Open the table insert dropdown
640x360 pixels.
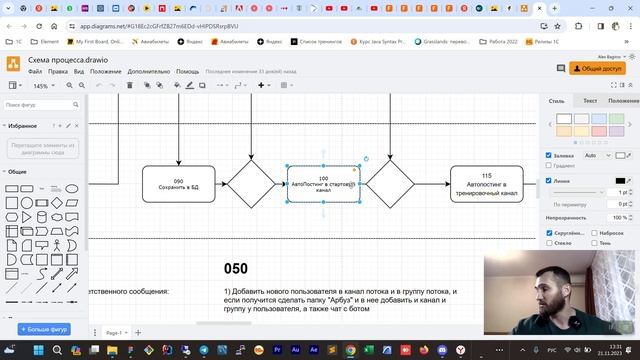pos(287,85)
